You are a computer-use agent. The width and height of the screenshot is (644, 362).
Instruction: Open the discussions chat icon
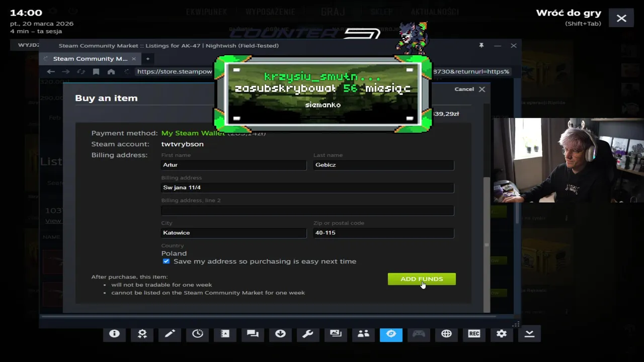point(253,334)
